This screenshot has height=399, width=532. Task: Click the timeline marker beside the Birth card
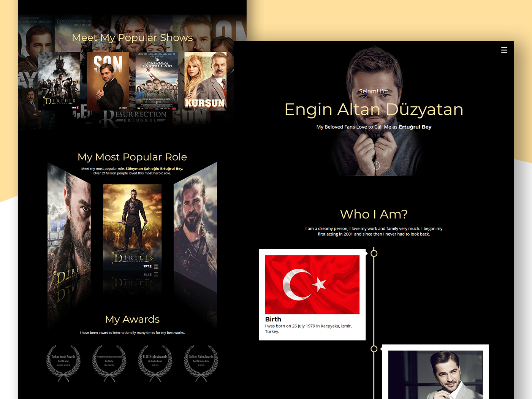[x=374, y=253]
